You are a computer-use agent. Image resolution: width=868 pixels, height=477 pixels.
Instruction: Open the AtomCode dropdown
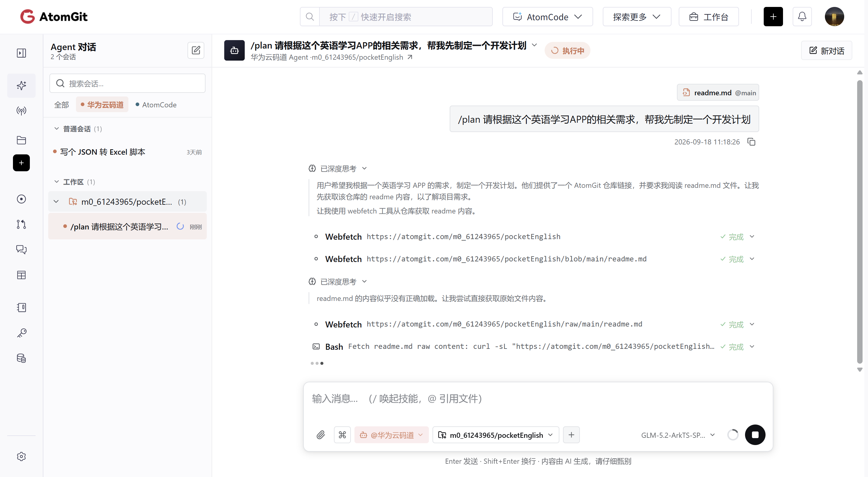(547, 17)
